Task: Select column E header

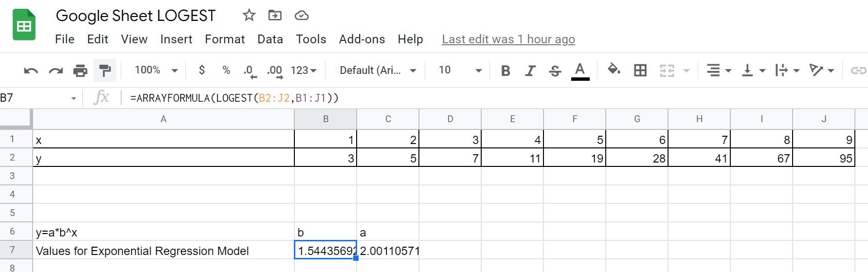Action: [x=512, y=119]
